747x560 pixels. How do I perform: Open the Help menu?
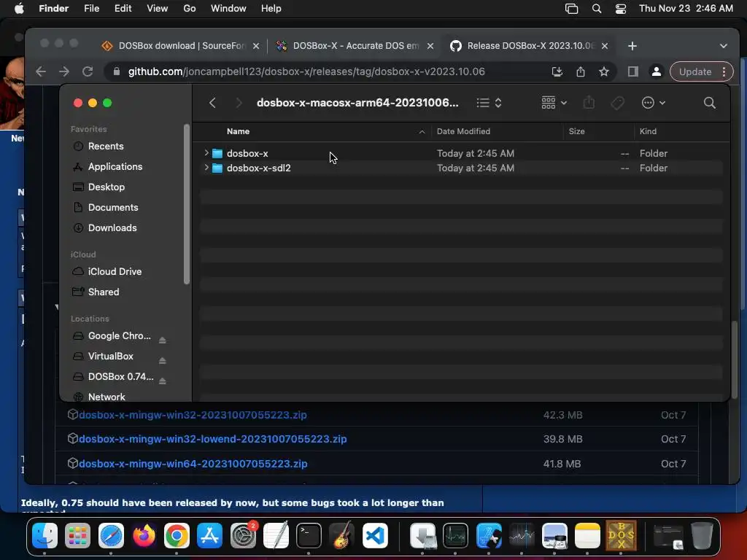271,9
